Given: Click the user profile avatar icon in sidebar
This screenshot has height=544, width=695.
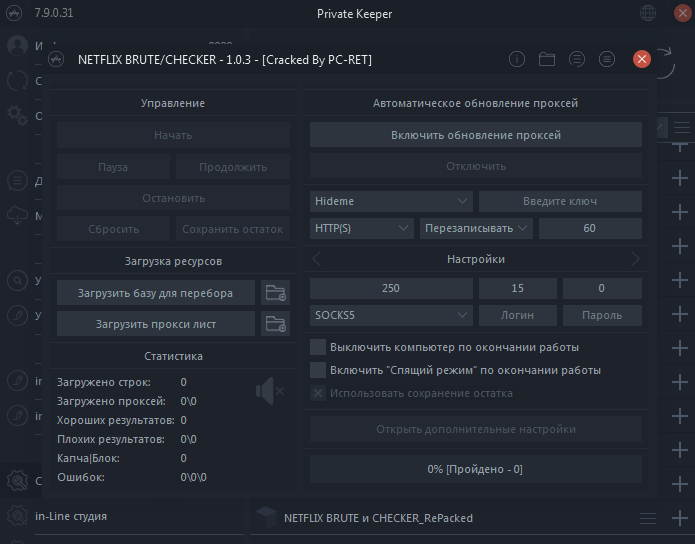Looking at the screenshot, I should pos(17,45).
